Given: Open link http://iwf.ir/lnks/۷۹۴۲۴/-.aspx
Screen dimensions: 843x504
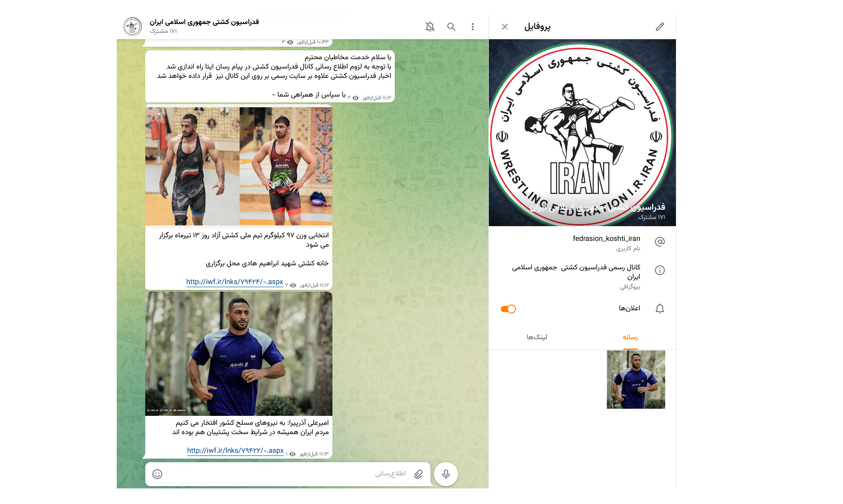Looking at the screenshot, I should [x=234, y=282].
